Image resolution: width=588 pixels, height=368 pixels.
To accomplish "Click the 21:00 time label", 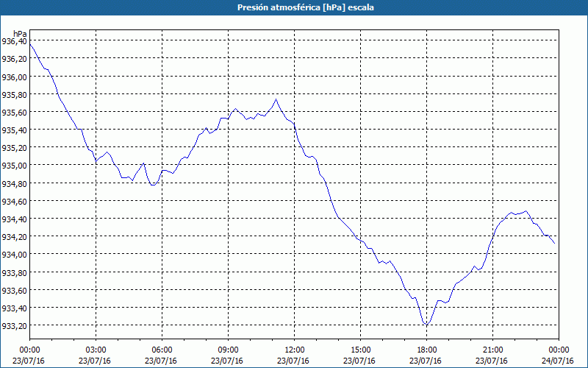I will point(492,350).
